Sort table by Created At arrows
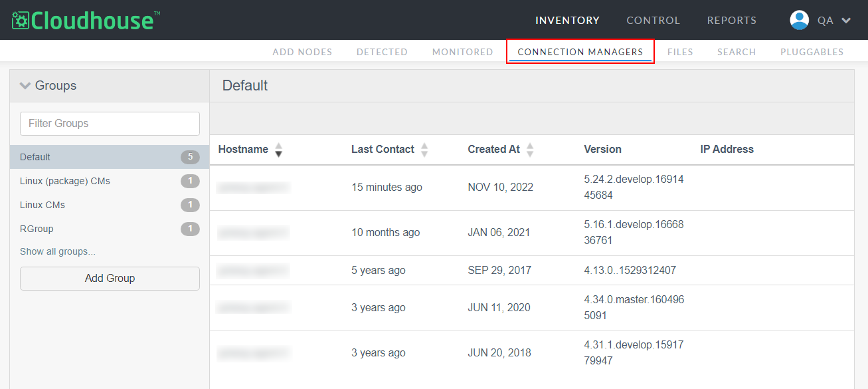 530,150
